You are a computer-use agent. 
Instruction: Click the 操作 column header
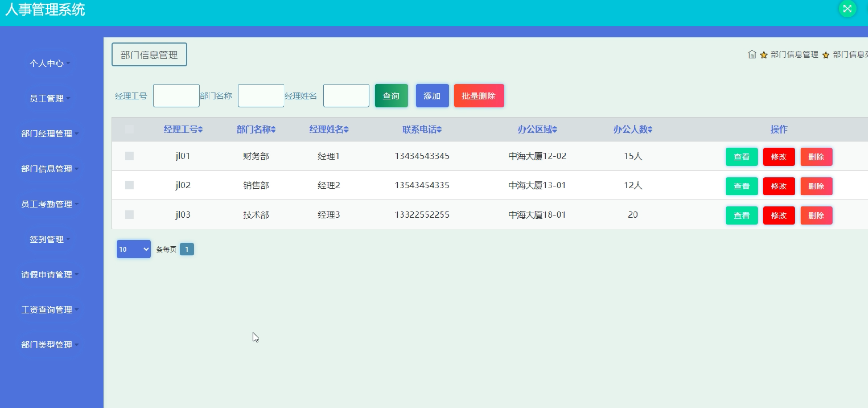(x=779, y=129)
